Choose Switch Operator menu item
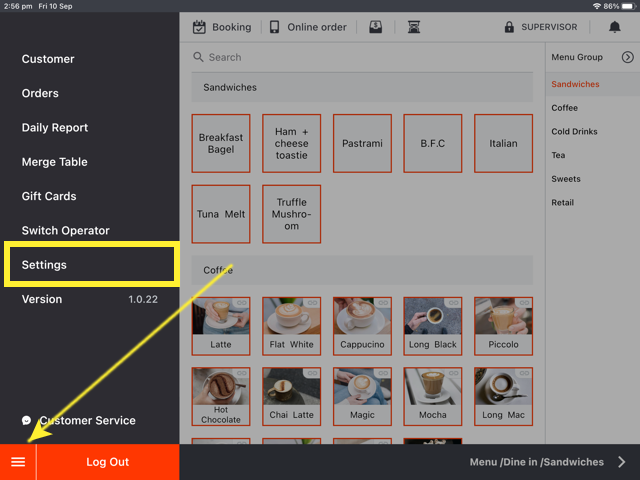 [66, 231]
